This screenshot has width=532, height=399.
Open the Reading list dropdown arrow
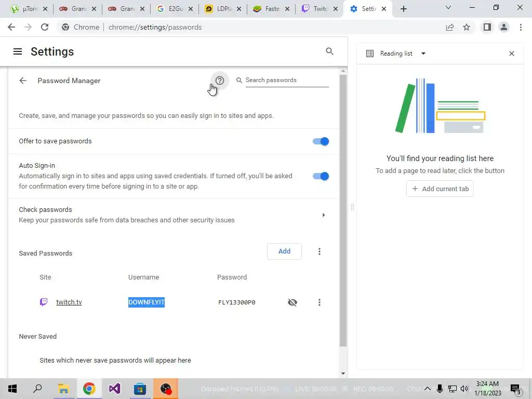(x=423, y=54)
